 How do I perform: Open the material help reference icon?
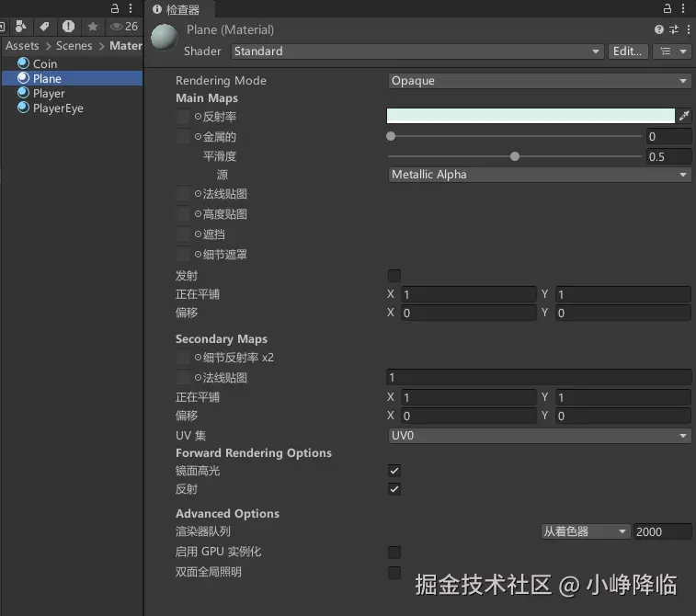[x=659, y=30]
